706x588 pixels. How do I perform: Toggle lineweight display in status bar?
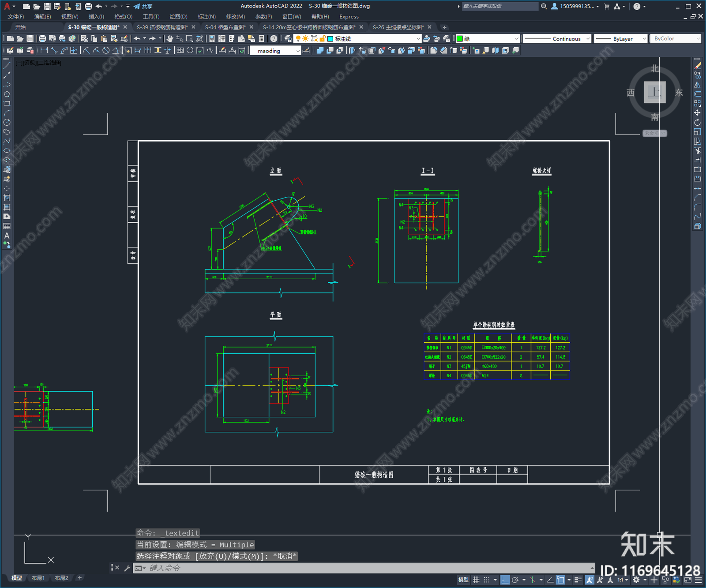(578, 580)
